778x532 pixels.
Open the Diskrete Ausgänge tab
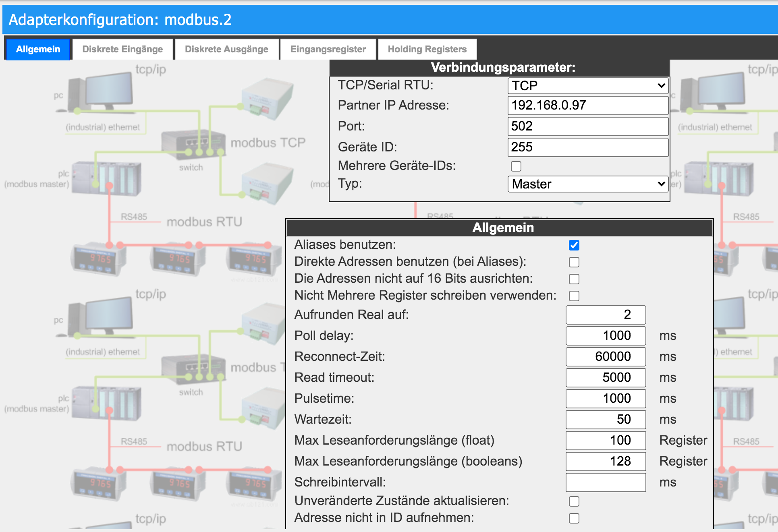pos(226,49)
